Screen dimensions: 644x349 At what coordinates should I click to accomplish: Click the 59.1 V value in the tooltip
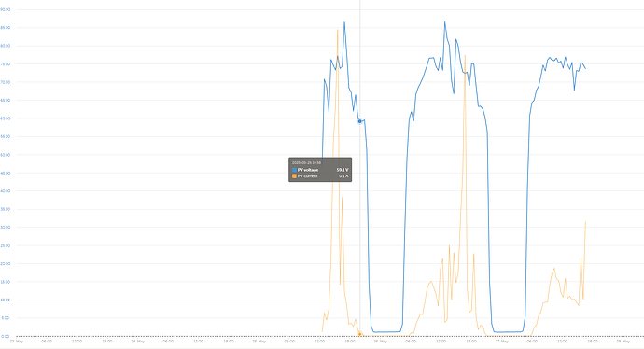click(x=343, y=170)
